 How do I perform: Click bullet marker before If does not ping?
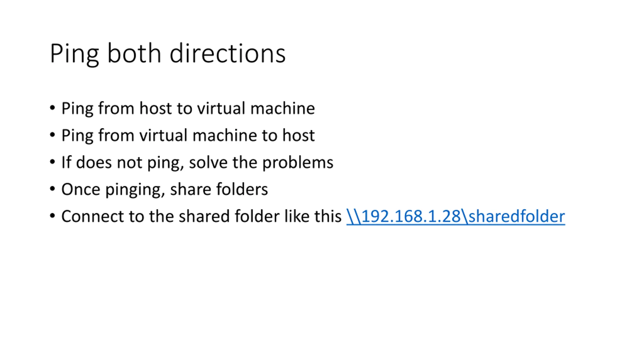(x=52, y=162)
